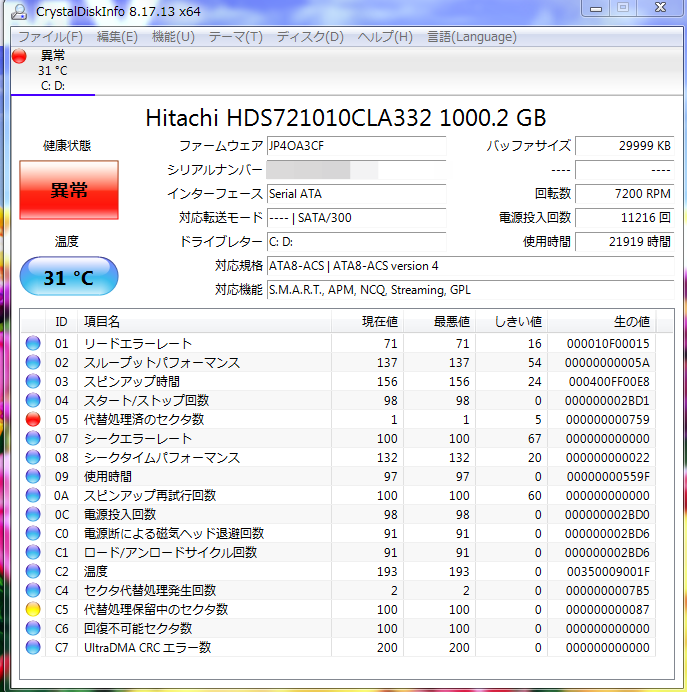Click the 対応規格 field ATA8-ACS
687x692 pixels.
pos(471,266)
